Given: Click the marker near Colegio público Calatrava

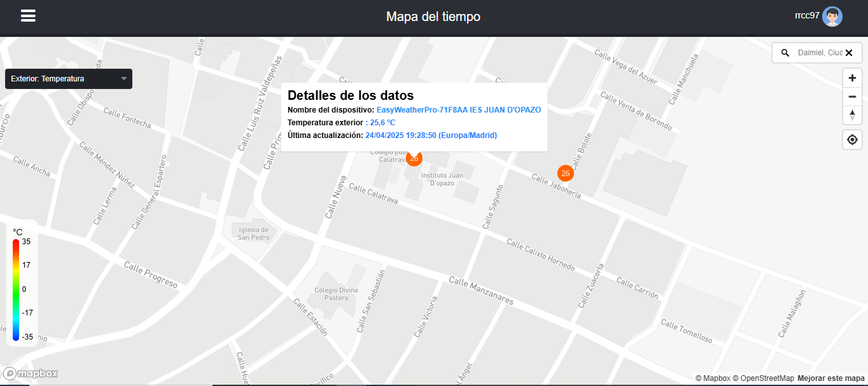Looking at the screenshot, I should tap(414, 158).
